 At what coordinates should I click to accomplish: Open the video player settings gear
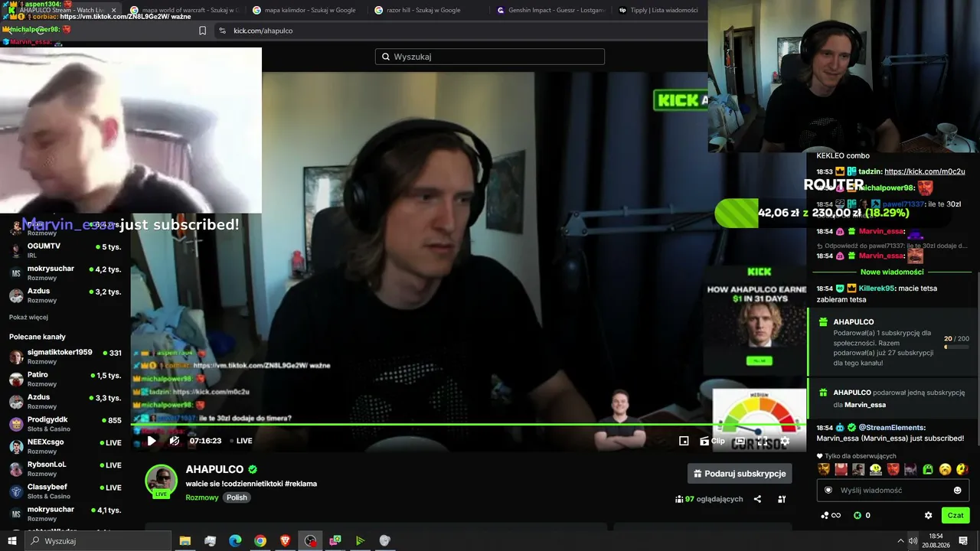[x=785, y=441]
